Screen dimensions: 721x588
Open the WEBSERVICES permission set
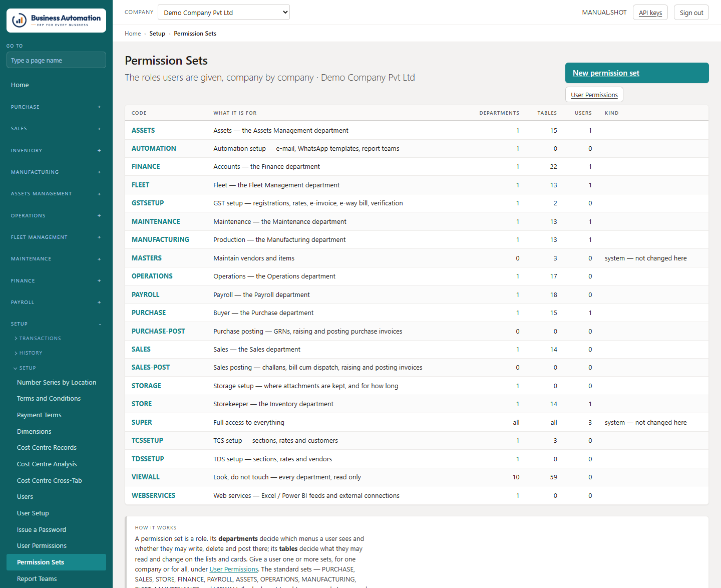(x=154, y=496)
